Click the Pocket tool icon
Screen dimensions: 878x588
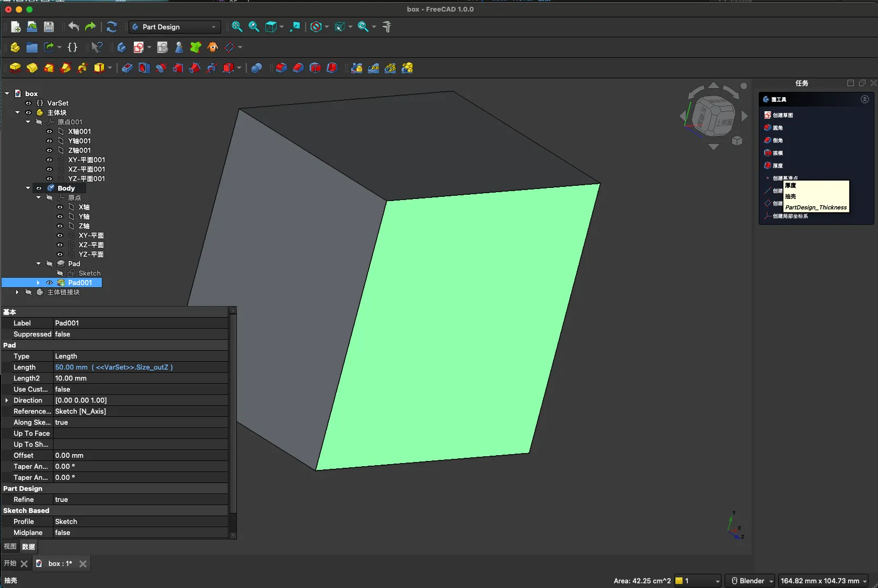127,68
